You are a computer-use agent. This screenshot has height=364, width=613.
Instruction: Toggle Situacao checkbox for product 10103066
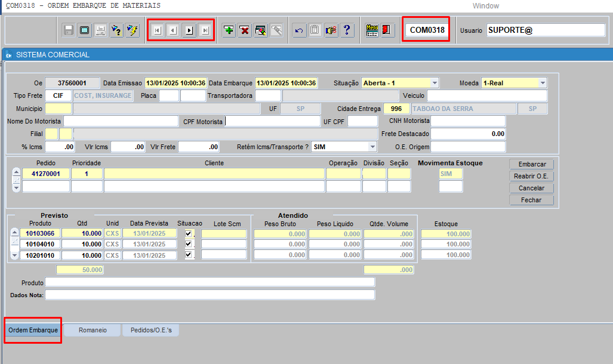(x=189, y=233)
